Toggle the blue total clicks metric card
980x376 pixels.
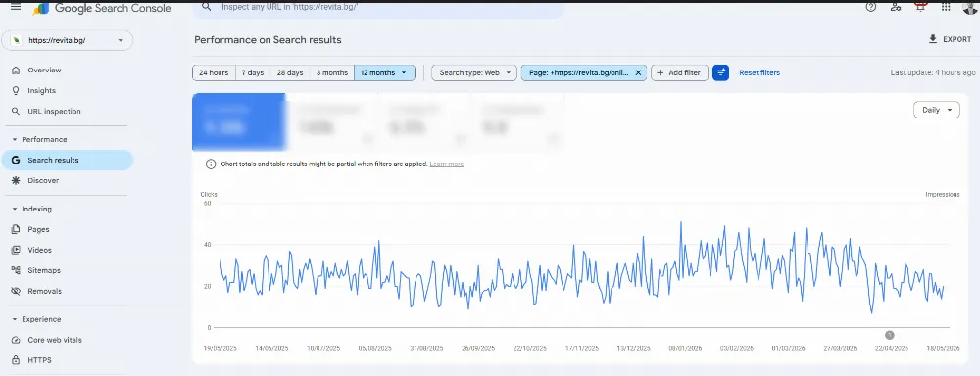pyautogui.click(x=239, y=121)
